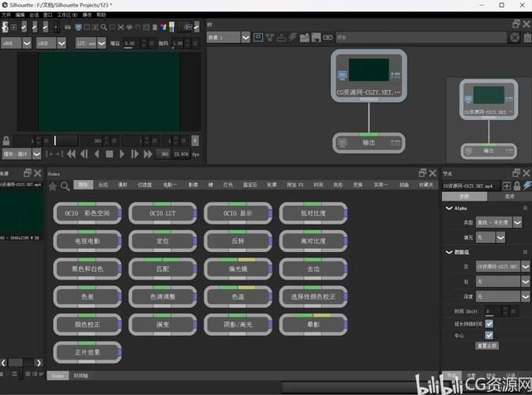532x395 pixels.
Task: Open the 编辑 menu
Action: tap(20, 15)
